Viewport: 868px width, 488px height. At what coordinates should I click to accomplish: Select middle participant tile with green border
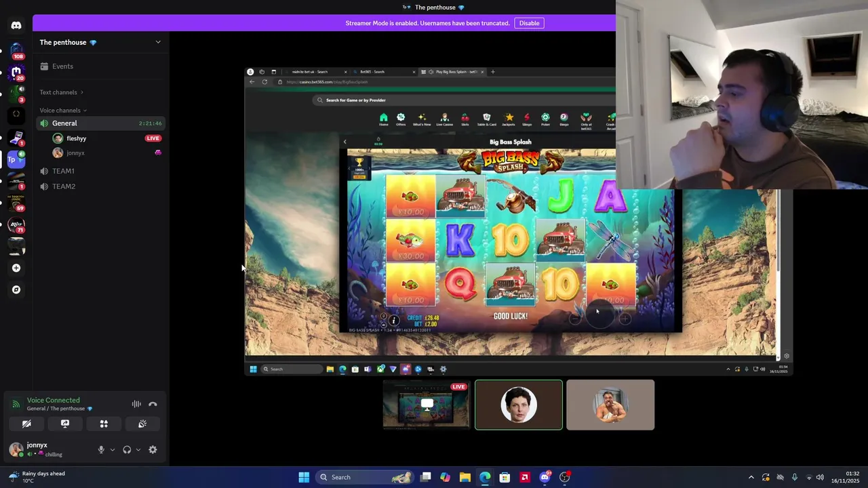point(519,405)
